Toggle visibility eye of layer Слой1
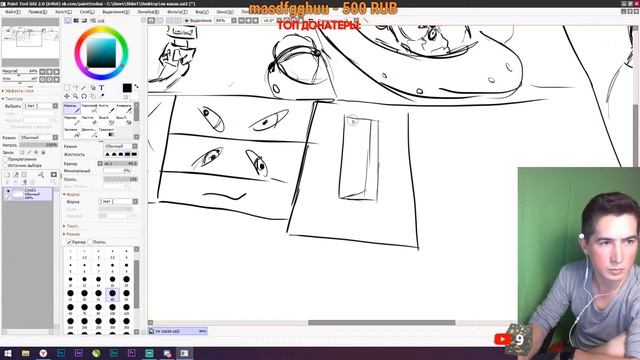640x360 pixels. point(8,191)
